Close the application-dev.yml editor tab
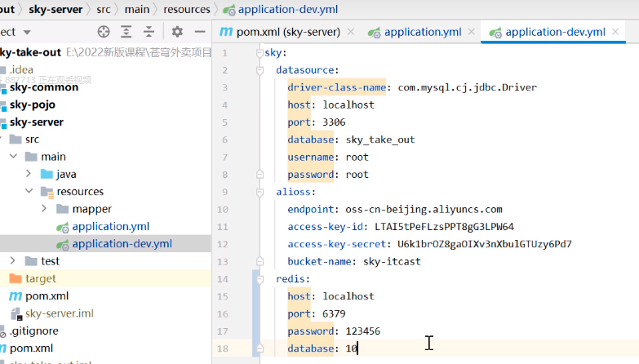 click(617, 33)
